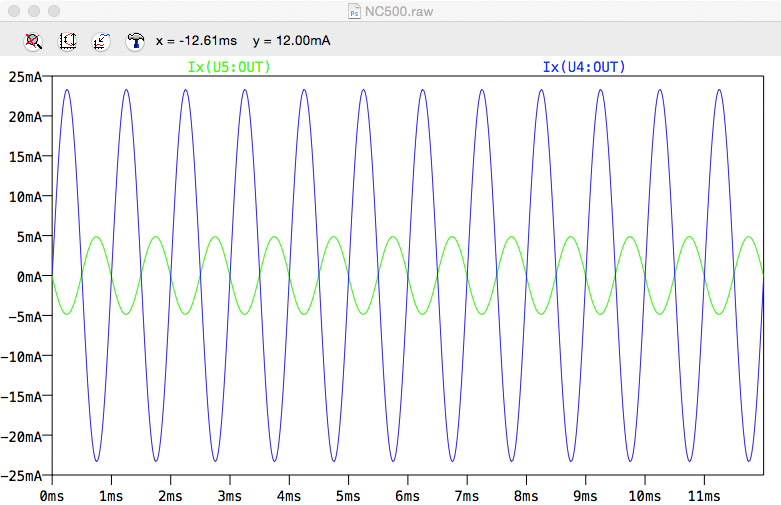Click the NC500.raw file icon in title bar
781x505 pixels.
coord(354,11)
